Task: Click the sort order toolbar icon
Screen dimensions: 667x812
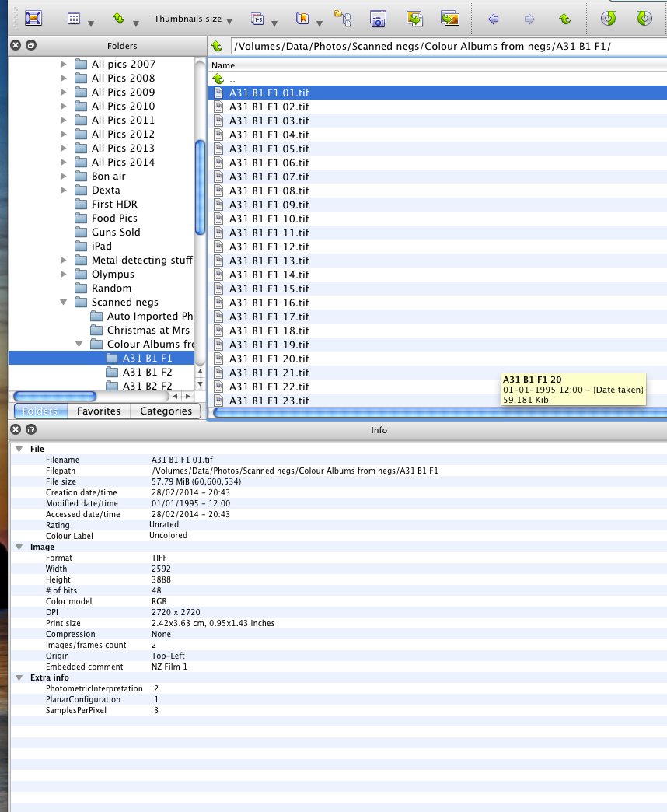Action: tap(118, 19)
